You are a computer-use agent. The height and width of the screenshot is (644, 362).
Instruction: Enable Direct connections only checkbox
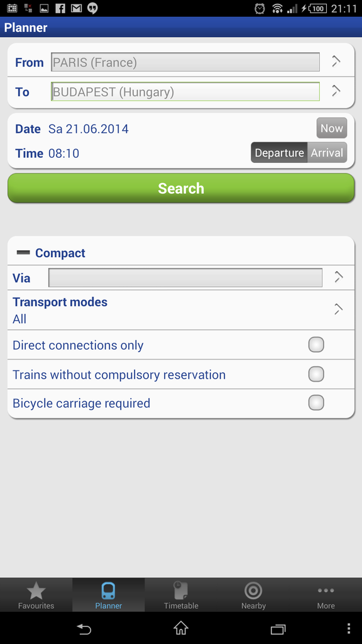pyautogui.click(x=316, y=345)
